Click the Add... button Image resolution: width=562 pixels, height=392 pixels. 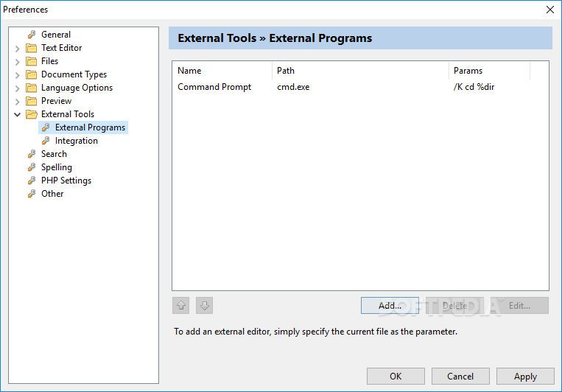click(x=390, y=306)
